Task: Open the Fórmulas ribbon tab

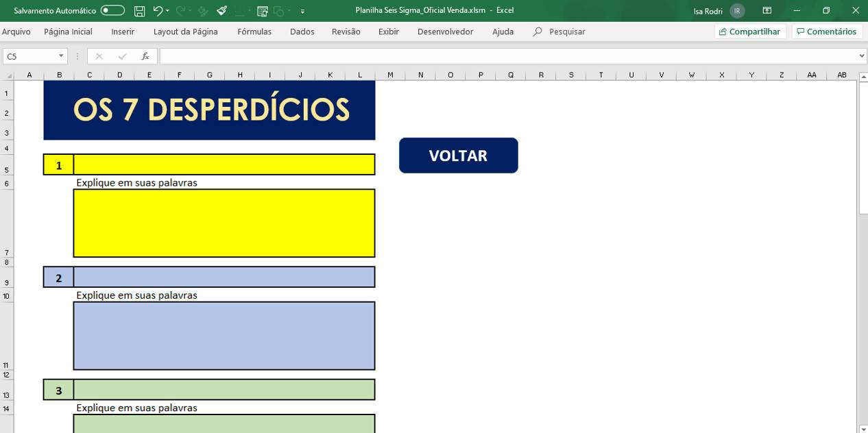Action: click(x=254, y=32)
